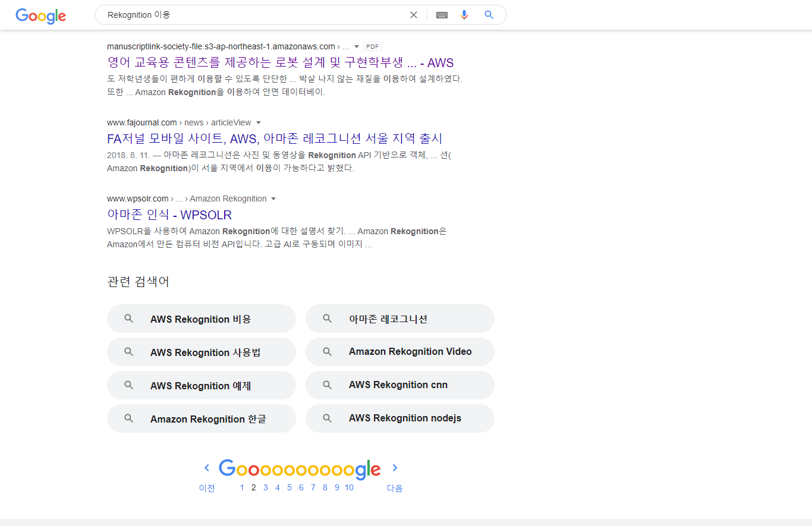The height and width of the screenshot is (526, 812).
Task: Go to results page 10
Action: click(349, 487)
